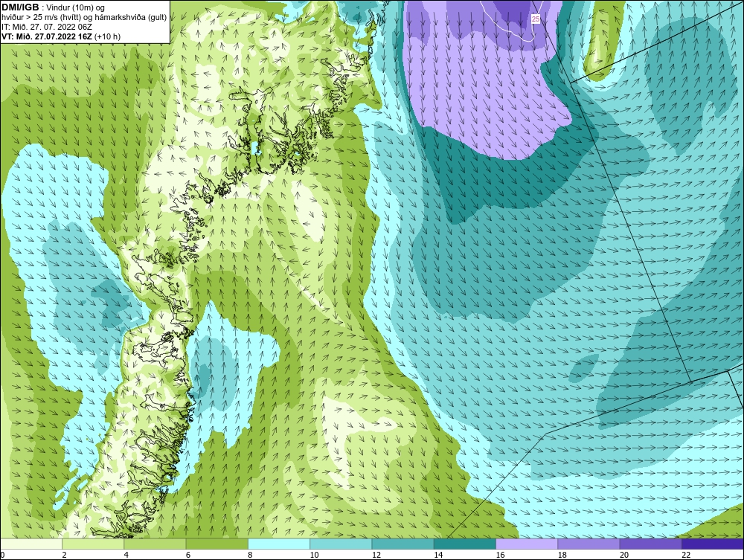Click the legend tick label '20'

[624, 555]
